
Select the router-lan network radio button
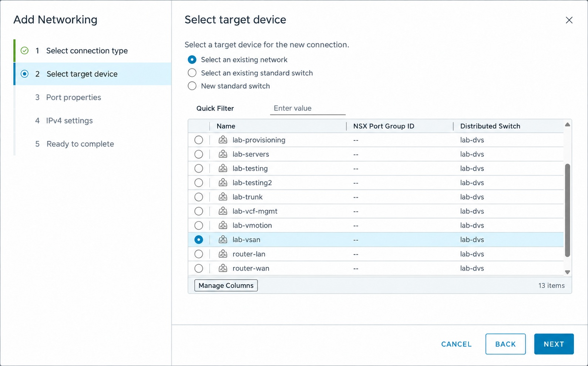pos(199,254)
